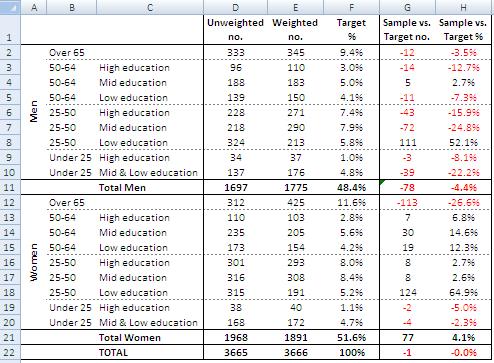Click 'Mid education' in row 4

point(133,83)
